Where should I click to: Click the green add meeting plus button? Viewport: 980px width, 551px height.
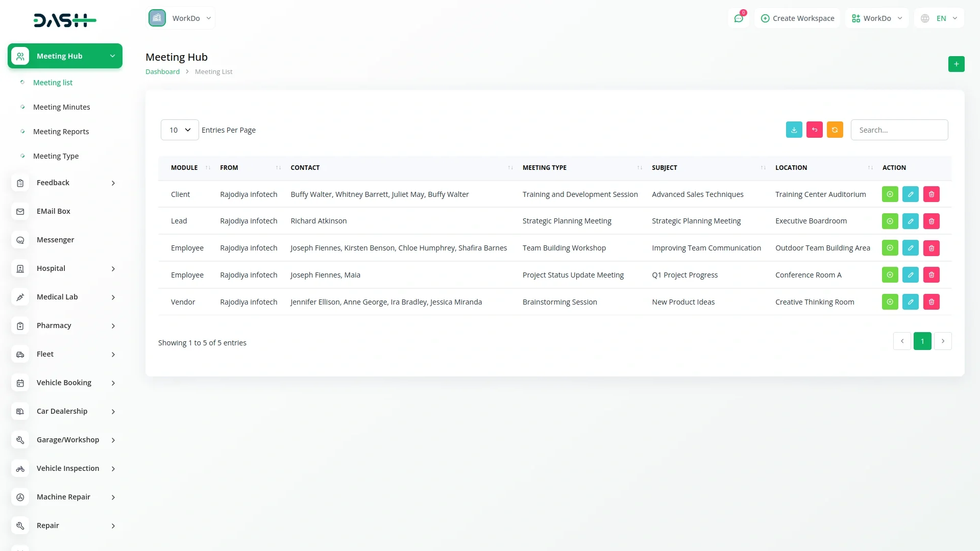tap(956, 64)
